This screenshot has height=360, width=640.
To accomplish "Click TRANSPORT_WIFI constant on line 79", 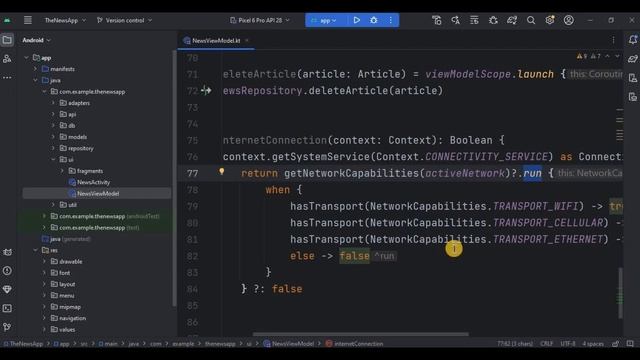I will click(536, 206).
